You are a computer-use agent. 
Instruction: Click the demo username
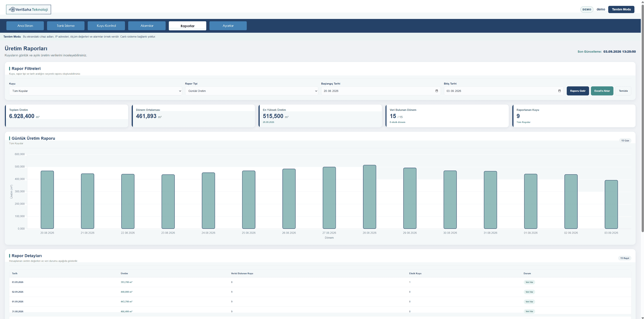point(601,10)
